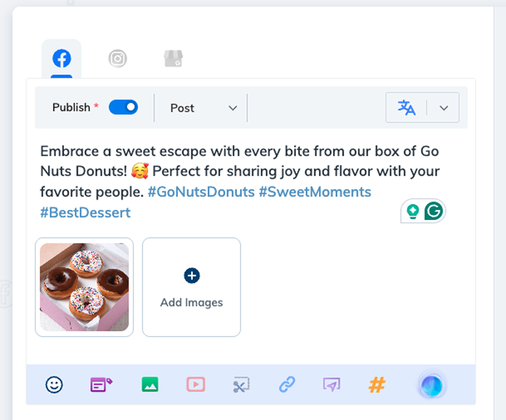506x420 pixels.
Task: Expand the translate options chevron
Action: tap(444, 108)
